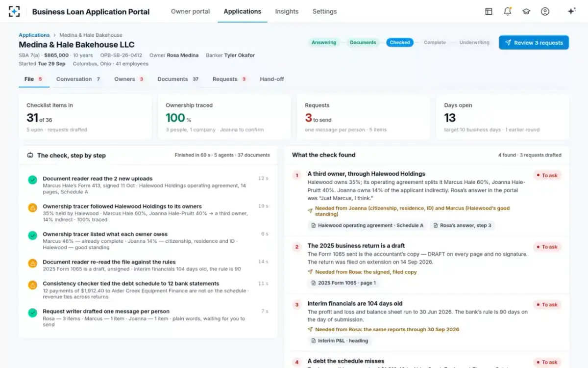Open the layout panel icon in header
588x368 pixels.
click(x=489, y=11)
